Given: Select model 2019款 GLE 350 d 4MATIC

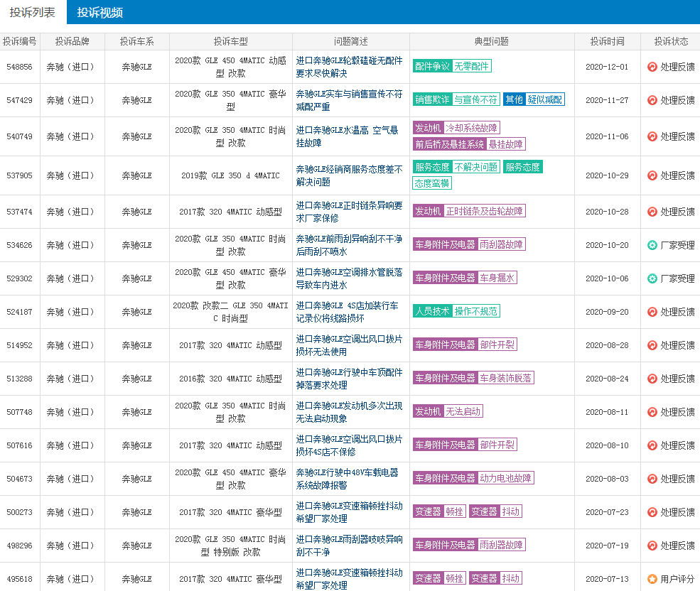Looking at the screenshot, I should 230,175.
